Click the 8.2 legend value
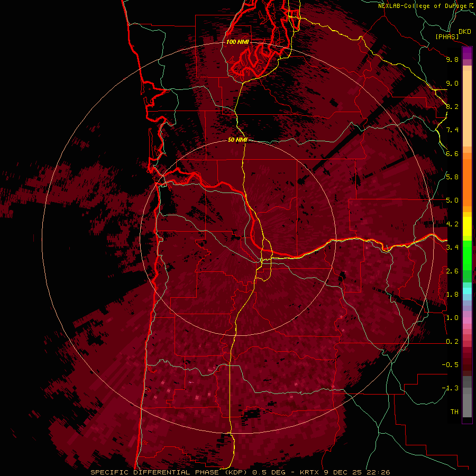Viewport: 476px width, 476px height. click(x=452, y=106)
